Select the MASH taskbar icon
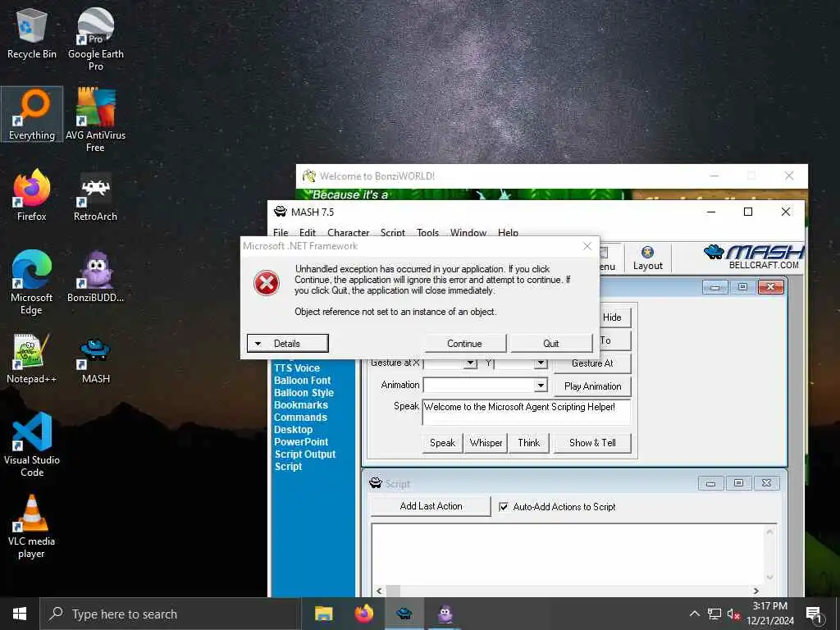This screenshot has width=840, height=630. pyautogui.click(x=404, y=614)
